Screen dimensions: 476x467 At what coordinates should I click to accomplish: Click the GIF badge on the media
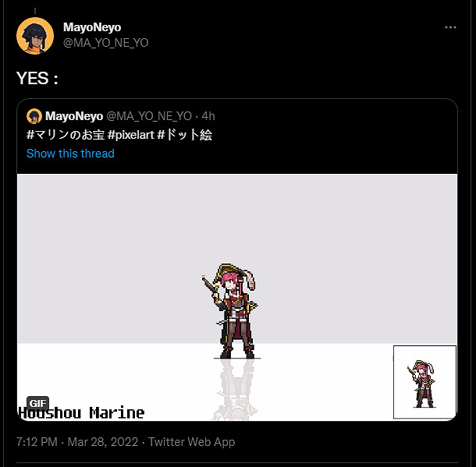click(x=38, y=402)
